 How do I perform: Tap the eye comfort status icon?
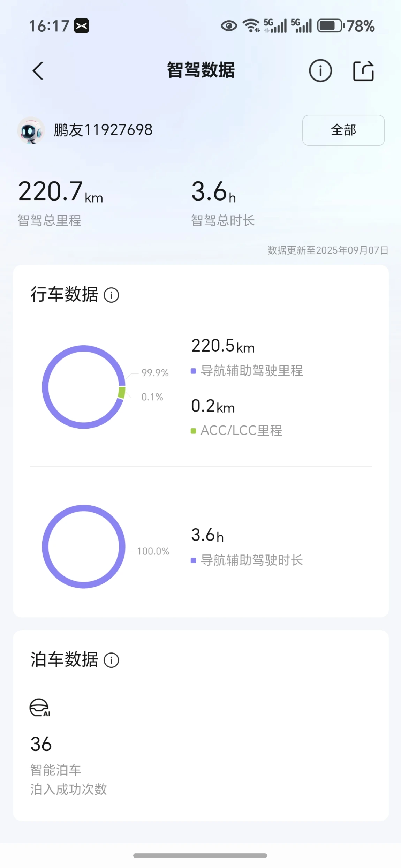tap(229, 26)
